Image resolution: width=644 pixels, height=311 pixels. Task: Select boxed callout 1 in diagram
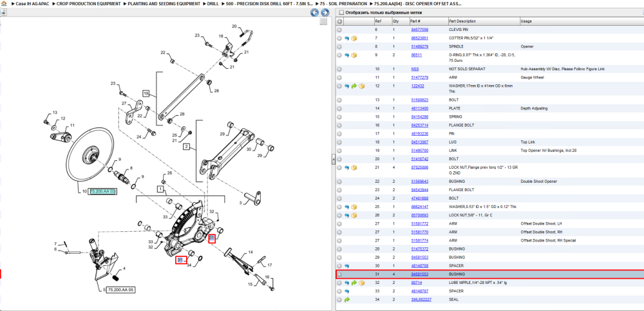[x=161, y=190]
